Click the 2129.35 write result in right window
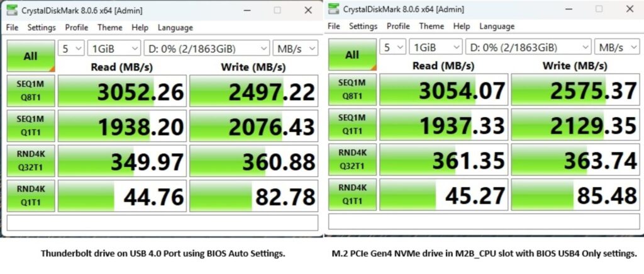This screenshot has width=644, height=274. [x=575, y=125]
